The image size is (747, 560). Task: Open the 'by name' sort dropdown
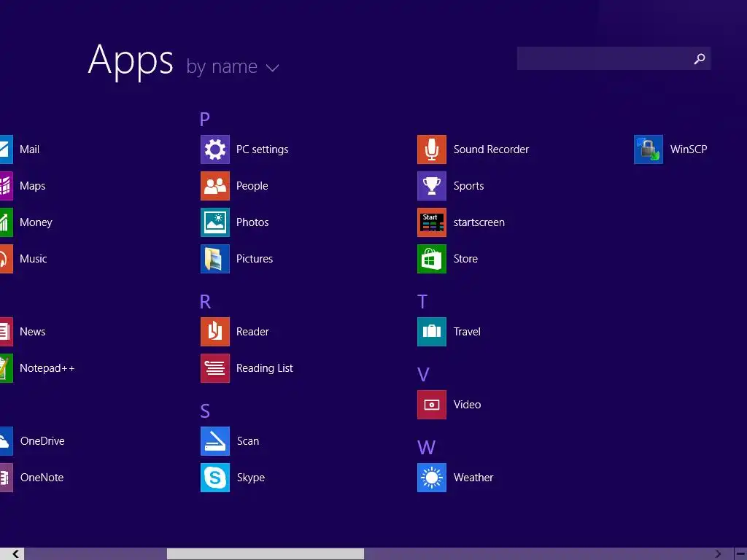pyautogui.click(x=233, y=67)
